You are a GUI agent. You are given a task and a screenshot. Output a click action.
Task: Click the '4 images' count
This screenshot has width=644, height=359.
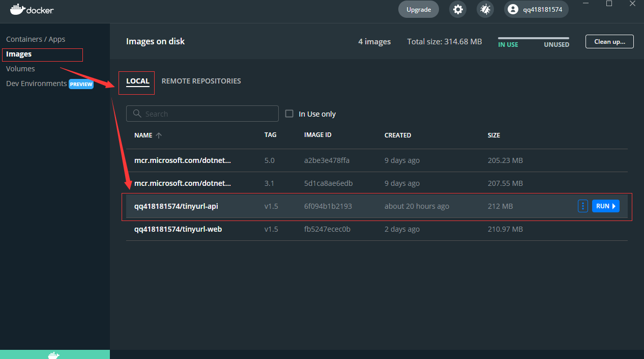[374, 42]
